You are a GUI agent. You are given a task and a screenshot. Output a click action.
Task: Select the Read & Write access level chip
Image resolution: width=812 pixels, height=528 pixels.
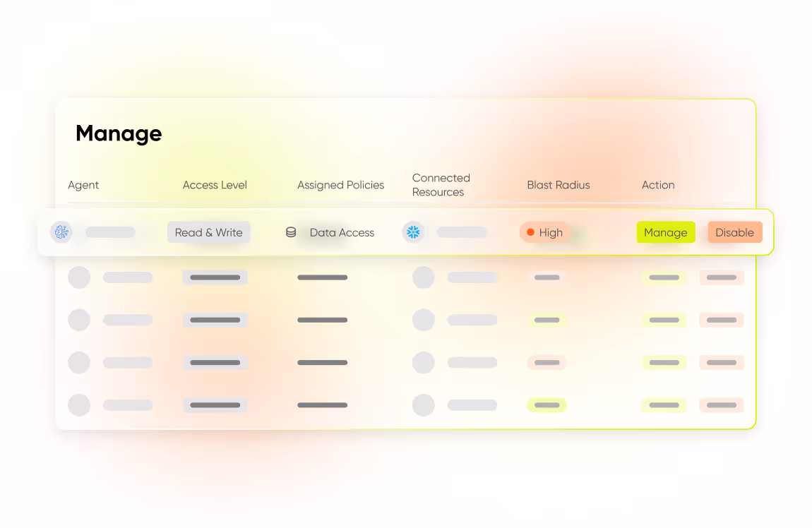tap(208, 232)
